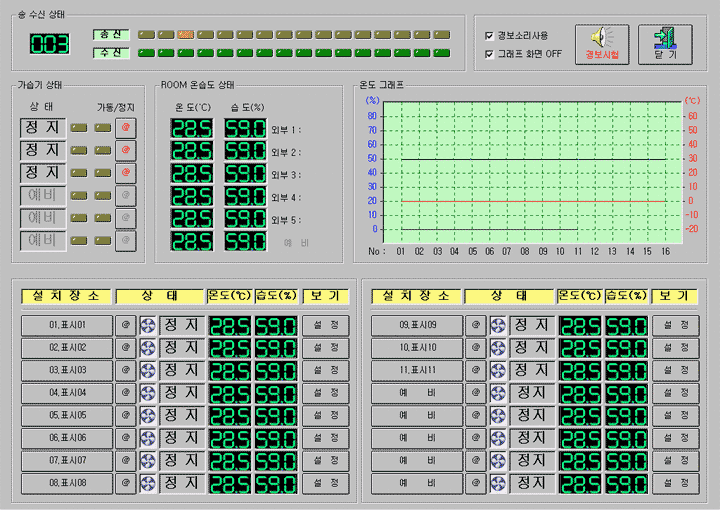Click the @ button beside 09.표시09
Image resolution: width=720 pixels, height=510 pixels.
[475, 325]
